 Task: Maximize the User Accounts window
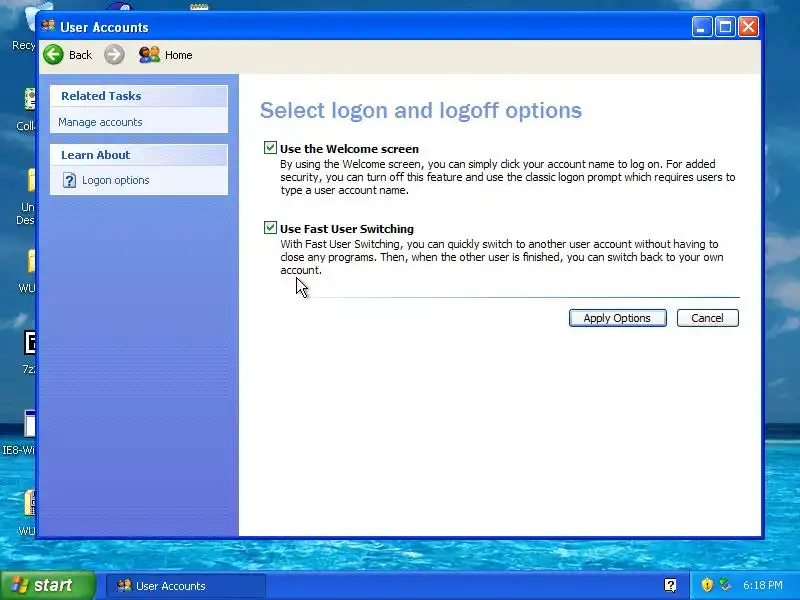point(725,27)
